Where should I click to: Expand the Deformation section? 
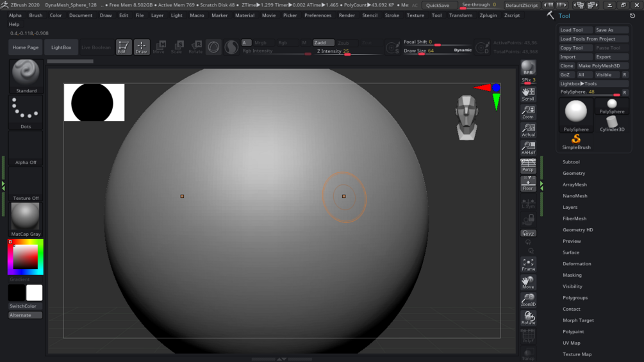[x=577, y=264]
